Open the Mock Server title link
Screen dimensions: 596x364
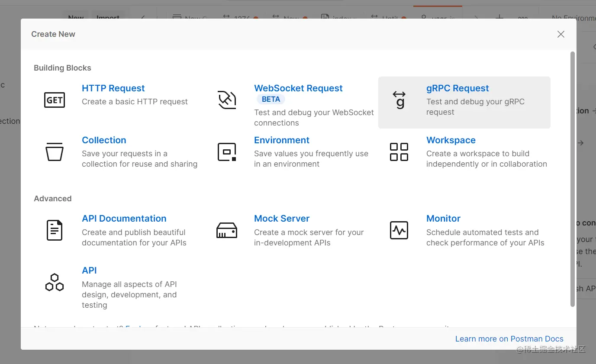[x=282, y=219]
